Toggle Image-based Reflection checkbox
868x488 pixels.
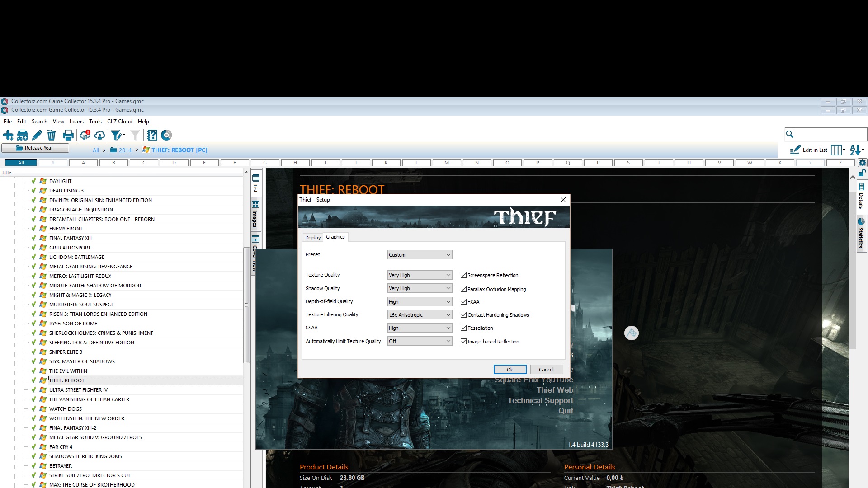click(463, 342)
